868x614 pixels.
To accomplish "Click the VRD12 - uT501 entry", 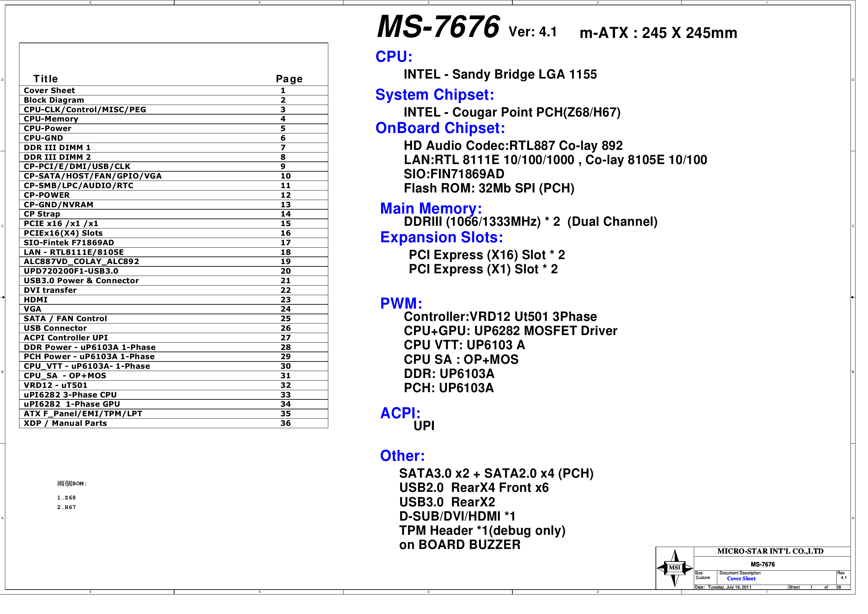I will coord(55,385).
